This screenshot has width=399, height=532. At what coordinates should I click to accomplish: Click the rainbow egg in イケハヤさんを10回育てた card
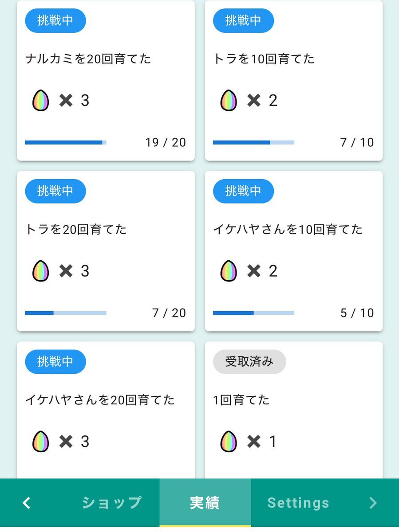[x=229, y=271]
